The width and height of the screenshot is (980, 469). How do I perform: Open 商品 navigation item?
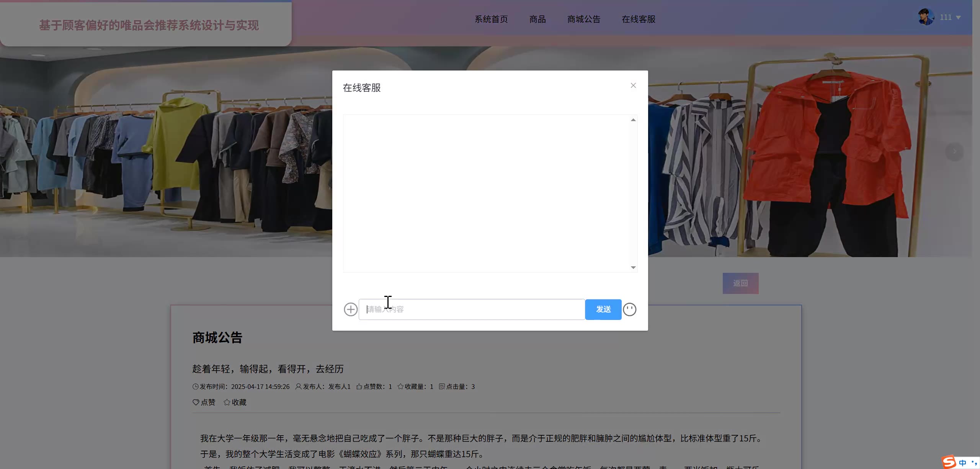click(537, 19)
